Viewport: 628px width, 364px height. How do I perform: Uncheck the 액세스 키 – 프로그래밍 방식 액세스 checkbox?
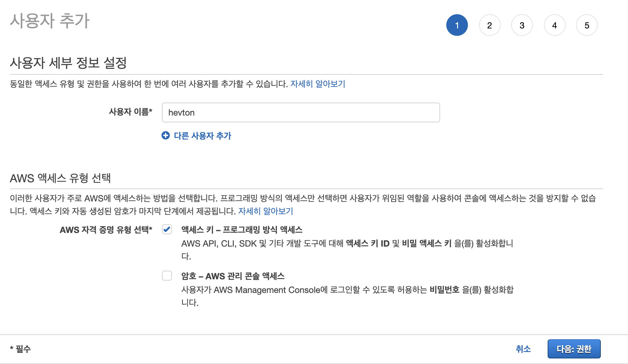point(167,229)
